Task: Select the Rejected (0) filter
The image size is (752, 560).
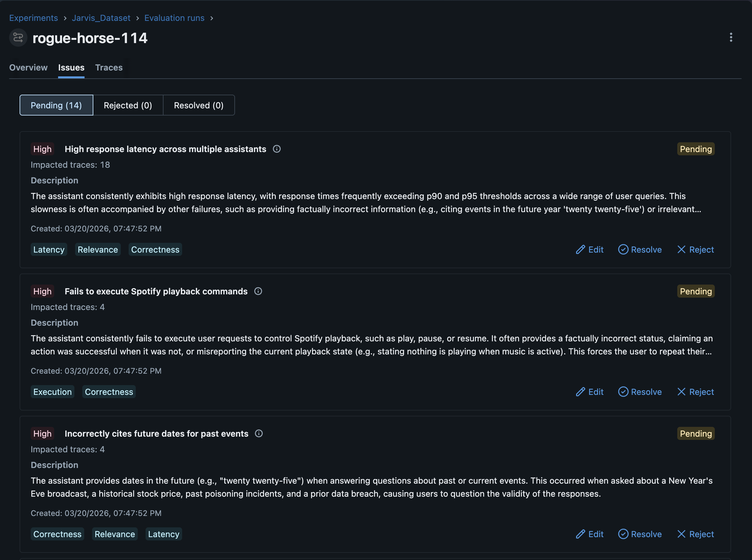Action: [x=128, y=105]
